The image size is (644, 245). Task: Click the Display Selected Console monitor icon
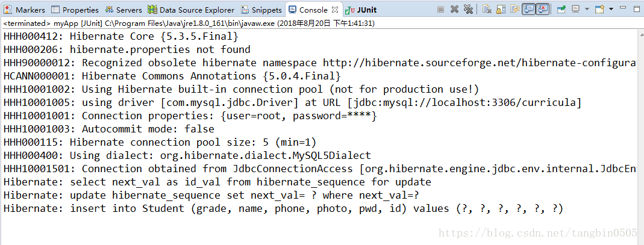click(x=575, y=10)
